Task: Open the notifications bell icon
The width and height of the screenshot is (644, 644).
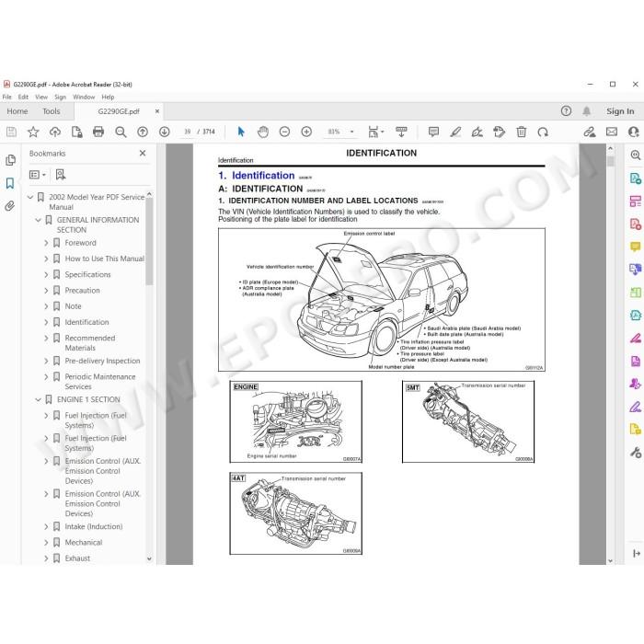Action: pyautogui.click(x=587, y=111)
